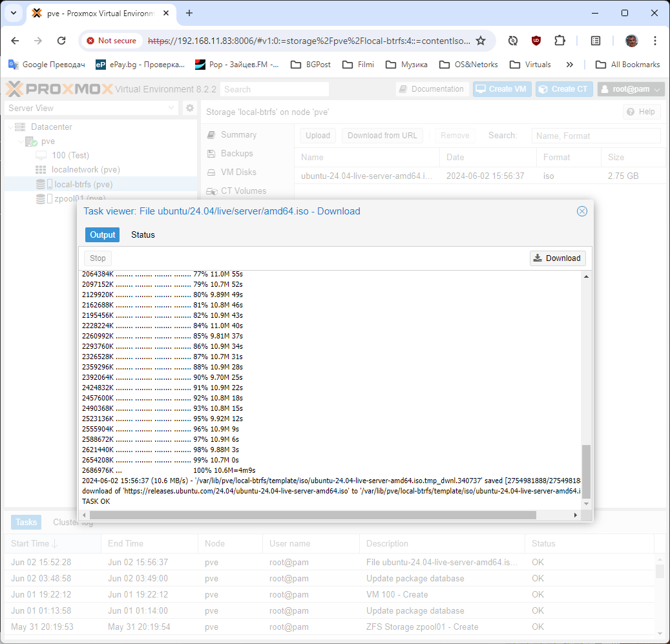Image resolution: width=670 pixels, height=644 pixels.
Task: Click the Name, Format search field
Action: 596,136
